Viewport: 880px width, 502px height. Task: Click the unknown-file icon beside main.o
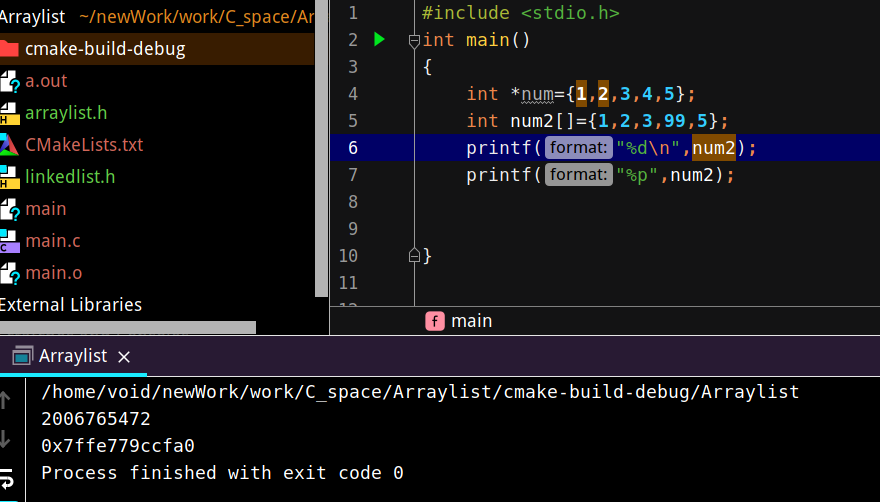[10, 273]
